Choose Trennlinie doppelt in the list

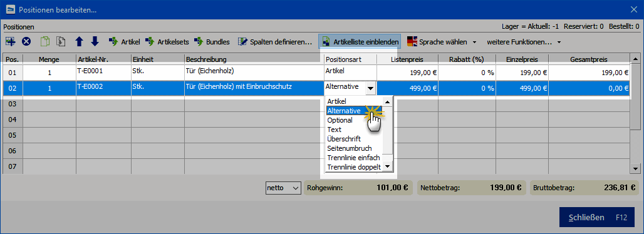tap(354, 167)
